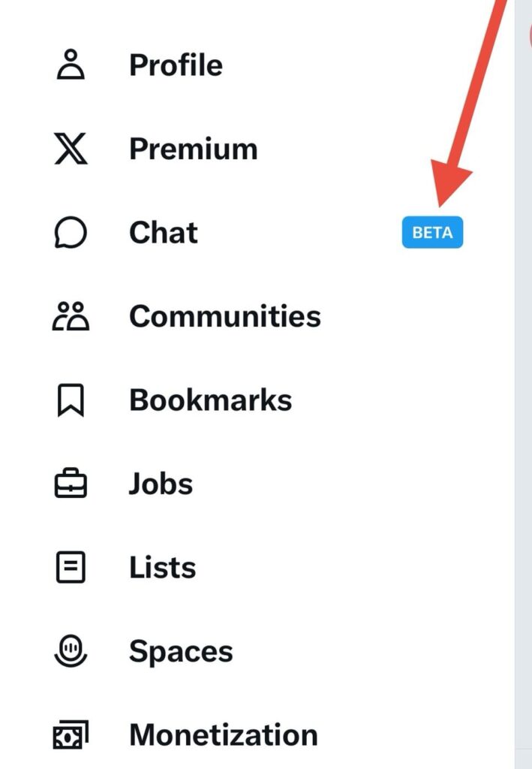Viewport: 532px width, 769px height.
Task: Click the Bookmarks ribbon icon
Action: click(71, 400)
